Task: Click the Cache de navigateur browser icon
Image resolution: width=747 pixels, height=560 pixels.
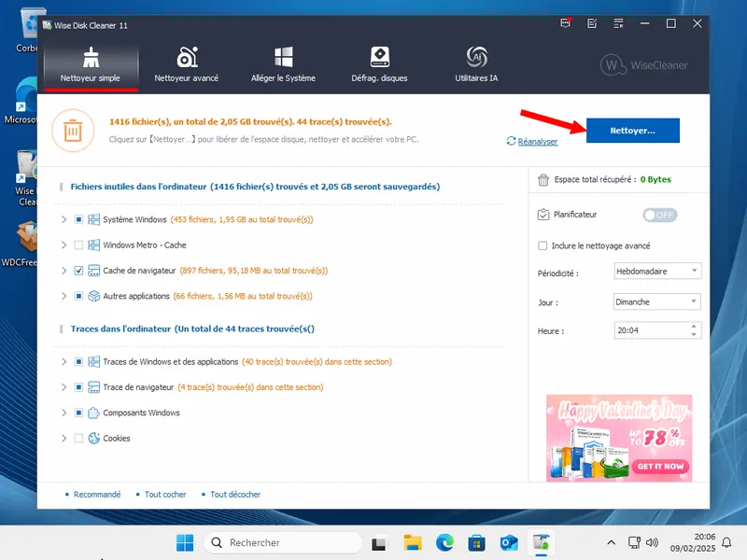Action: click(x=94, y=271)
